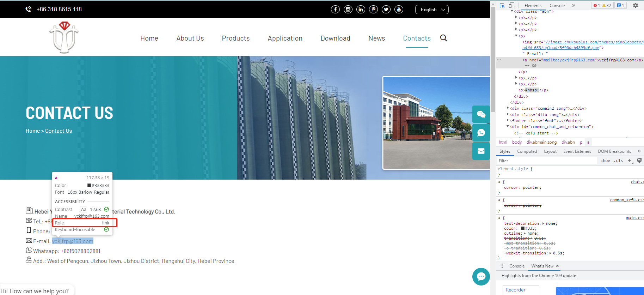Open the English language dropdown
Screen dimensions: 644x295
pos(432,10)
